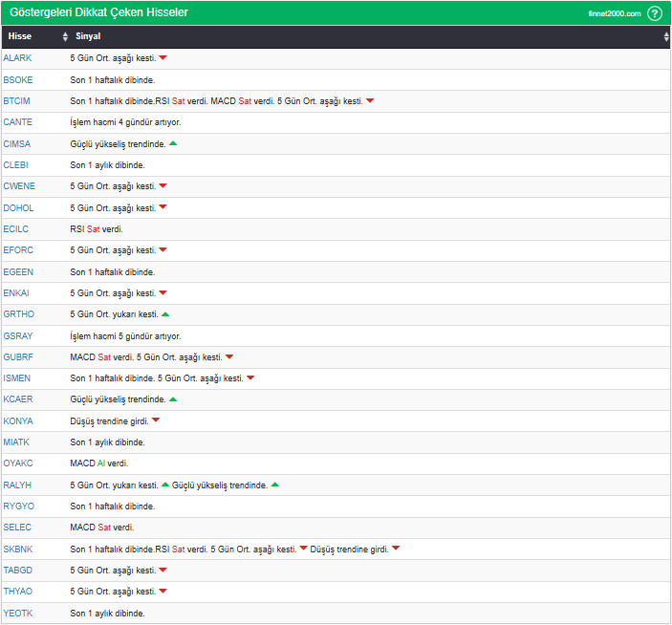Select 'İşlem hacmi 5 gündür artıyor.' text
Image resolution: width=672 pixels, height=625 pixels.
(x=125, y=336)
